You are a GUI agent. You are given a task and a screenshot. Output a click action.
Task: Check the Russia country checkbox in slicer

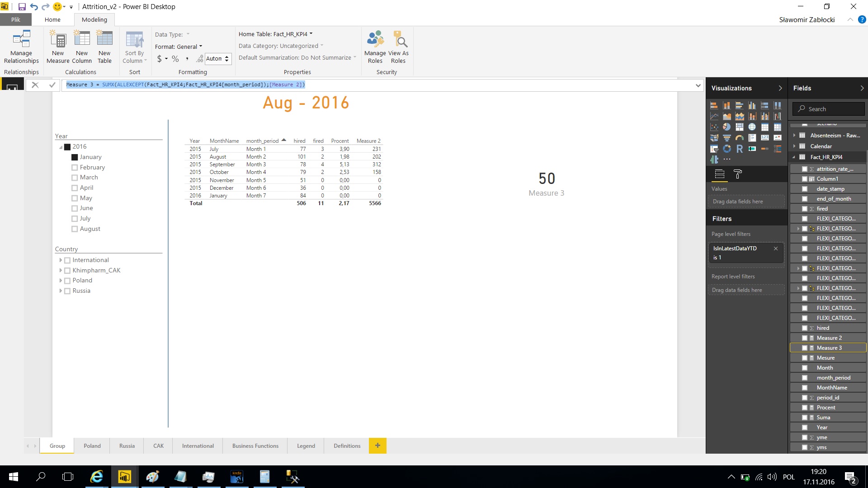pos(67,291)
